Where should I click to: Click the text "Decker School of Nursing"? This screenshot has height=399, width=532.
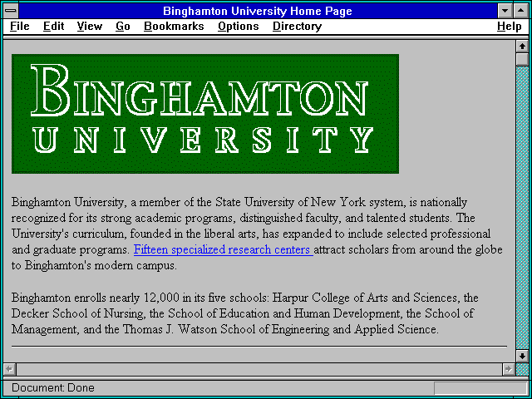point(77,313)
